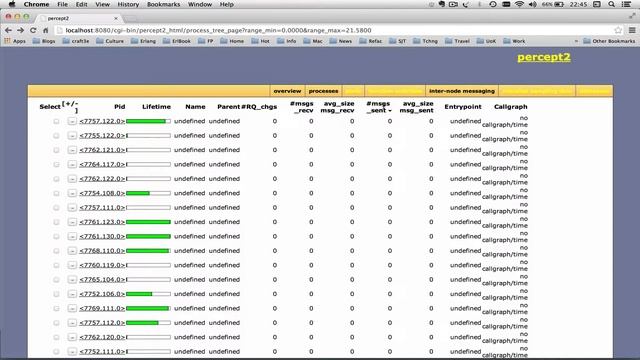Collapse the tree row of <7757.111.0>

click(x=72, y=208)
